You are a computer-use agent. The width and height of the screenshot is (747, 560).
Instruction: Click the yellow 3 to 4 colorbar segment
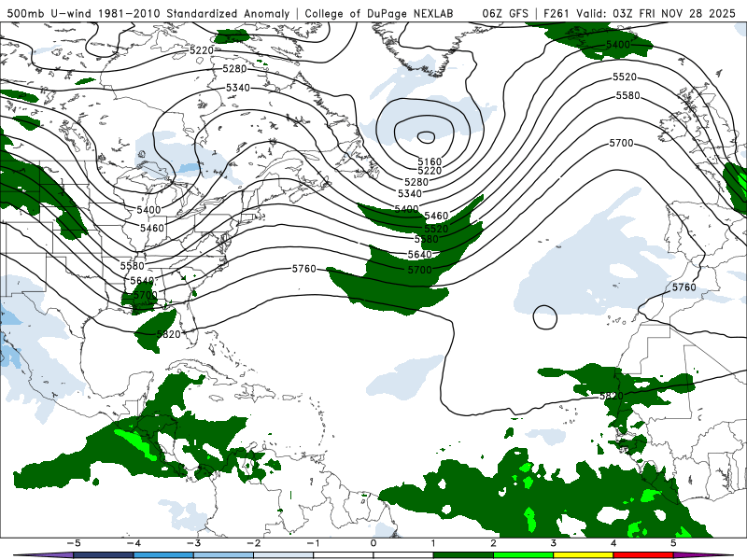583,555
